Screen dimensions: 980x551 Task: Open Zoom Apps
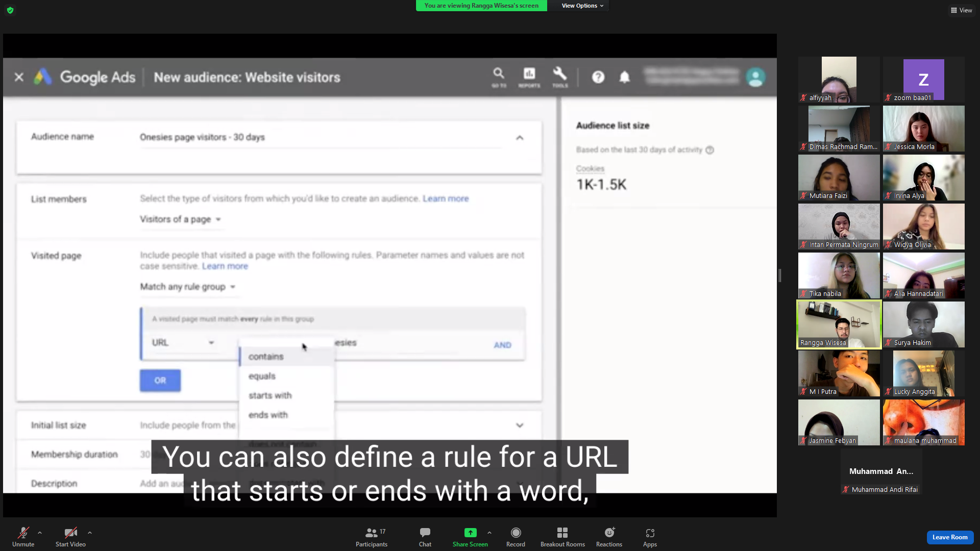[650, 537]
